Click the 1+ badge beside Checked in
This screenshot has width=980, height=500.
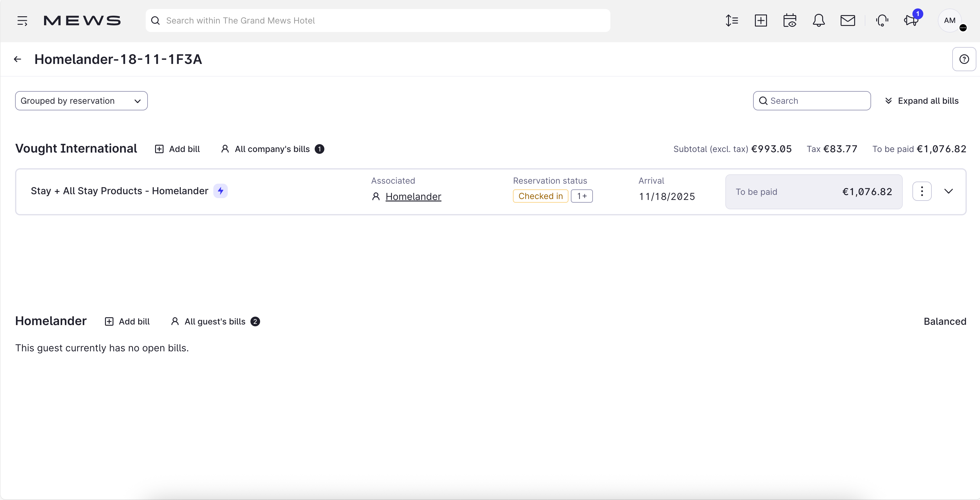pos(582,196)
